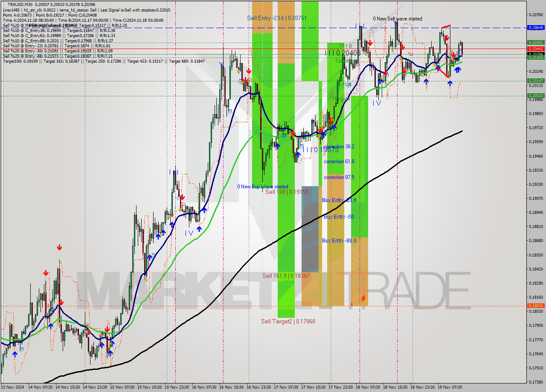Click the '0.19673' wave label
The width and height of the screenshot is (546, 392).
click(326, 150)
